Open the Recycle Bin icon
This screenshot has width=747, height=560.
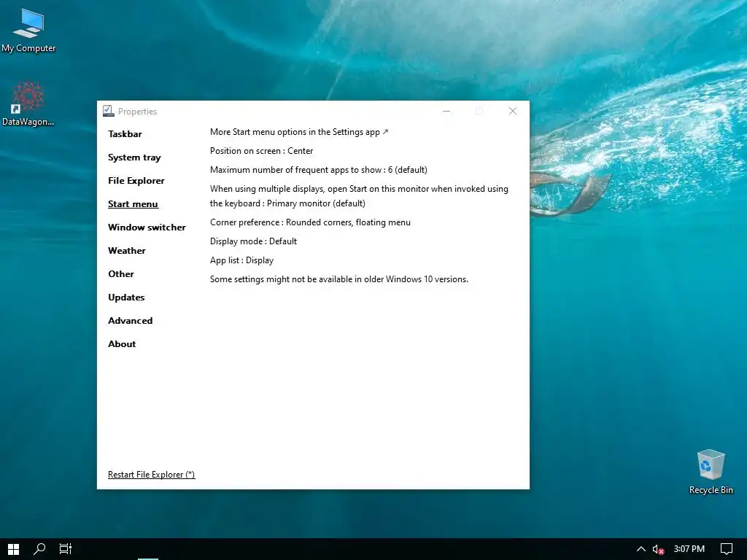(x=711, y=472)
